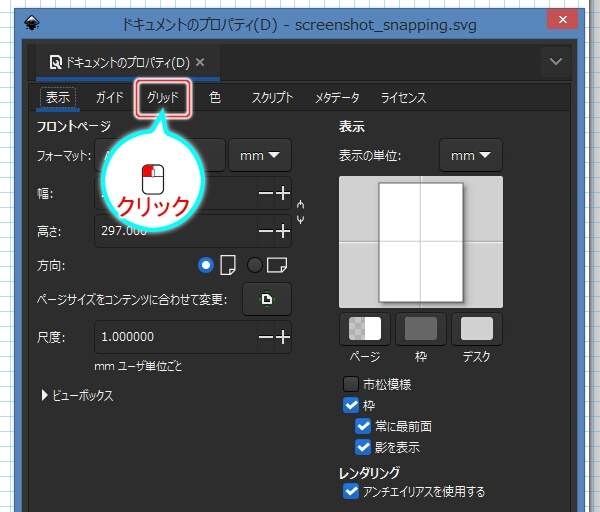The width and height of the screenshot is (600, 512).
Task: Switch to the ガイド tab
Action: pos(109,98)
